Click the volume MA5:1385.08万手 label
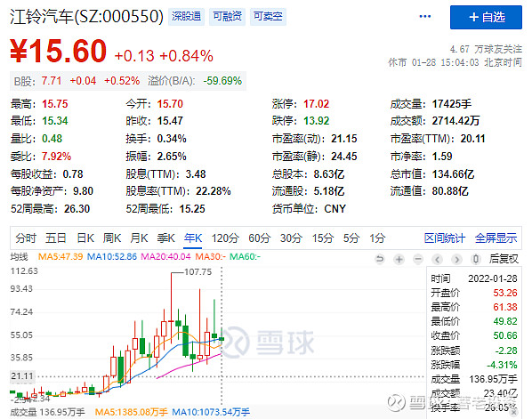 [x=132, y=412]
